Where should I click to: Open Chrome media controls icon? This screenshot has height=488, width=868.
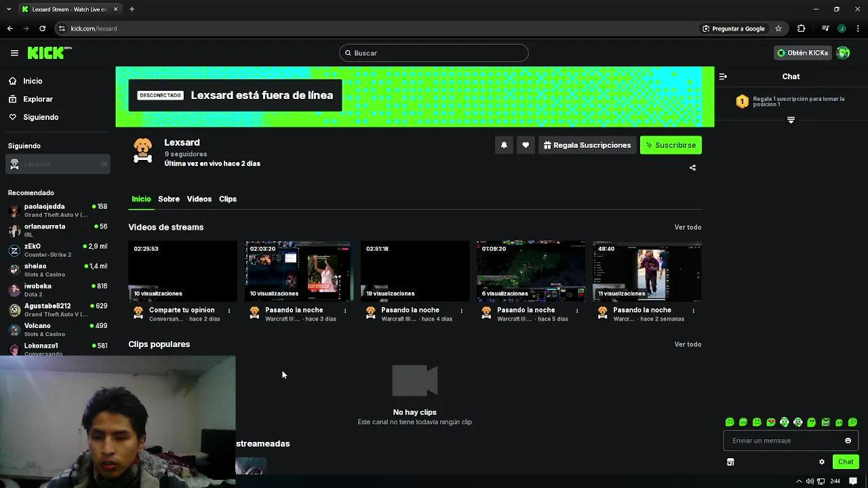click(x=825, y=28)
